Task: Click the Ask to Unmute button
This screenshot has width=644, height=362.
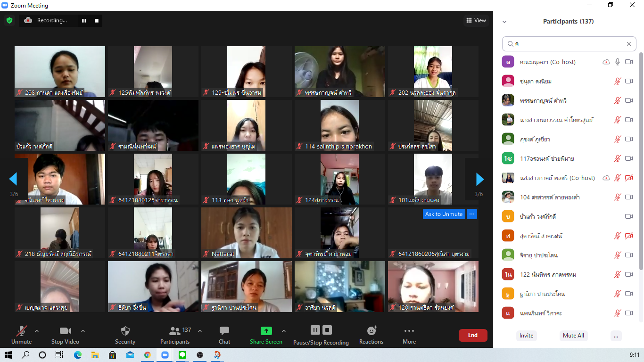Action: 444,214
